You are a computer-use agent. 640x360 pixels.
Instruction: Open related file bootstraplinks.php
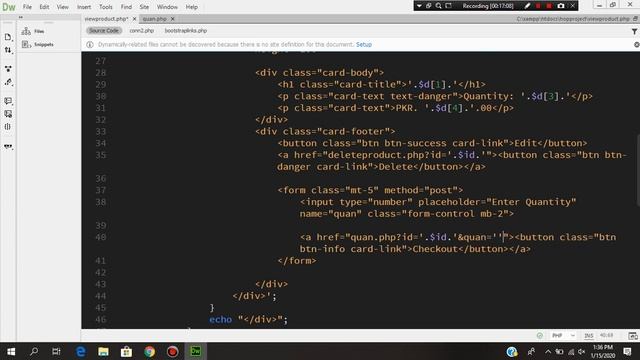186,31
